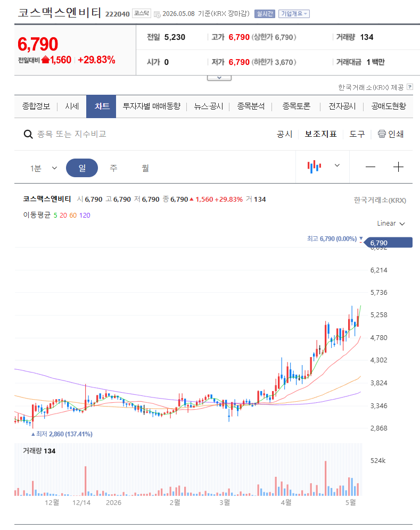Open the Linear scale dropdown
The width and height of the screenshot is (420, 530).
(391, 223)
